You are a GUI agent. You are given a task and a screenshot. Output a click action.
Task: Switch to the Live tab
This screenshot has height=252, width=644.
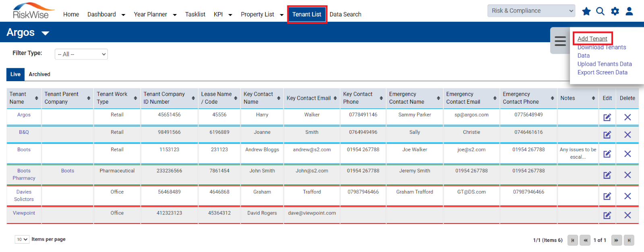click(16, 74)
